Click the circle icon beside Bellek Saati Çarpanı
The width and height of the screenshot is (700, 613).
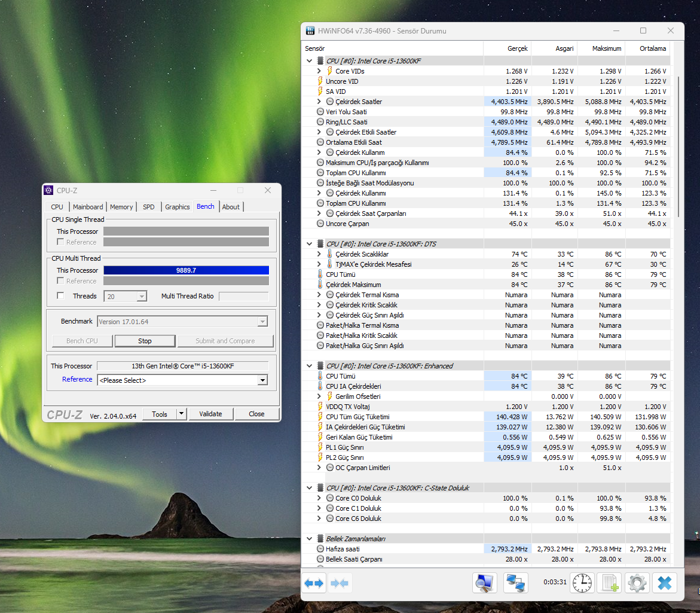tap(320, 559)
